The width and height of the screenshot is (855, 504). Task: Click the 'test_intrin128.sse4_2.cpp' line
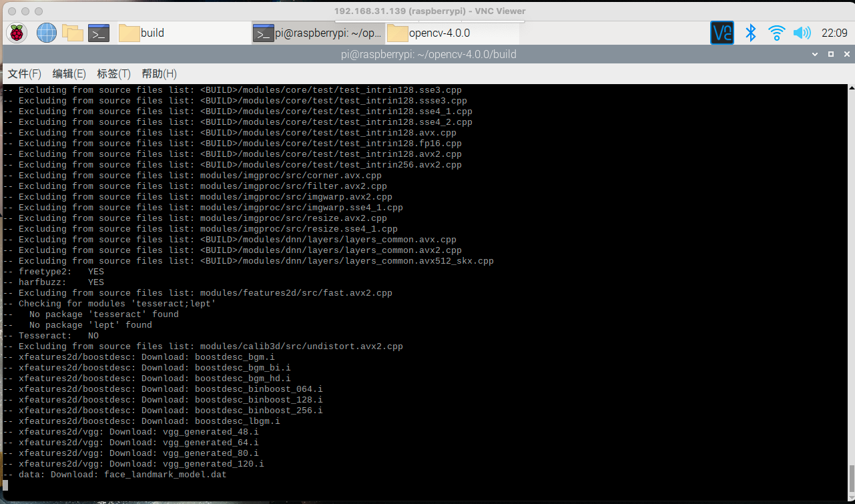point(238,122)
